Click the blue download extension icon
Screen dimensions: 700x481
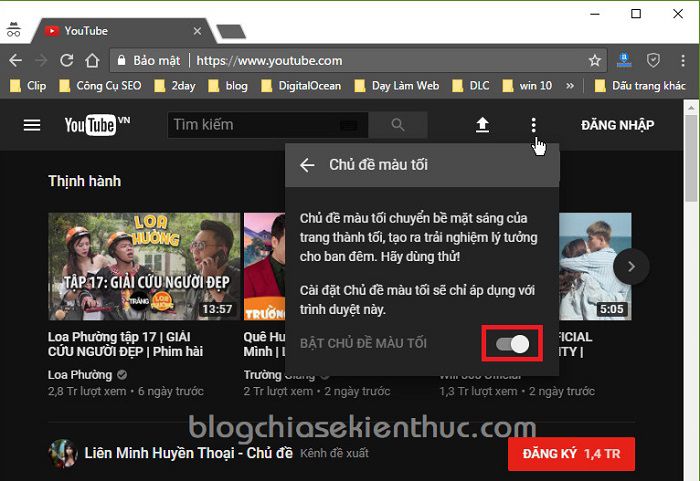624,60
